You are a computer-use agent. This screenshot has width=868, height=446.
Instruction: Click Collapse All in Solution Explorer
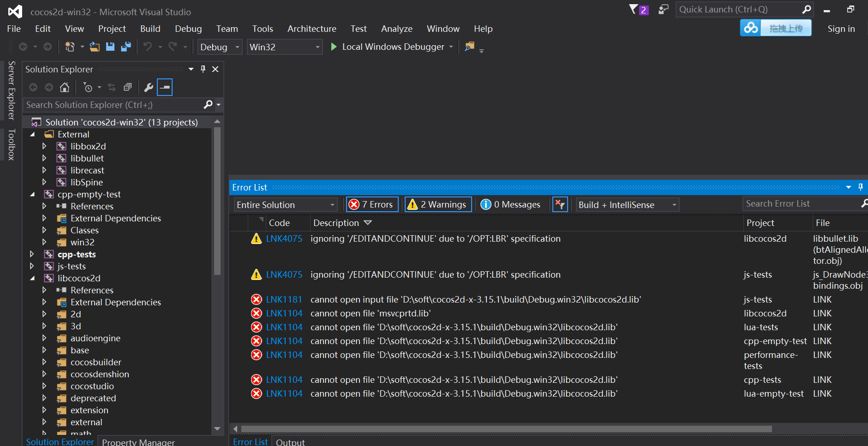(128, 87)
